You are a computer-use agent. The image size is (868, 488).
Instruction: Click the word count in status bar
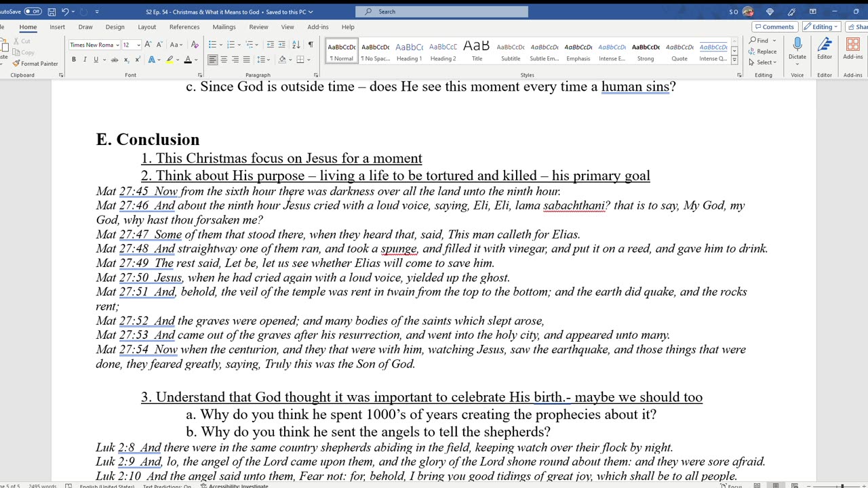pyautogui.click(x=43, y=485)
